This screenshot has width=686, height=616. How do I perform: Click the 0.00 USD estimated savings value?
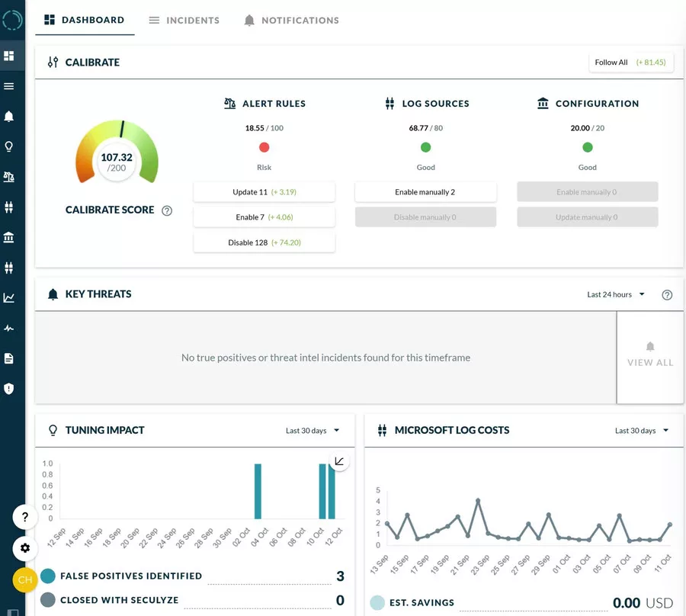pyautogui.click(x=643, y=603)
